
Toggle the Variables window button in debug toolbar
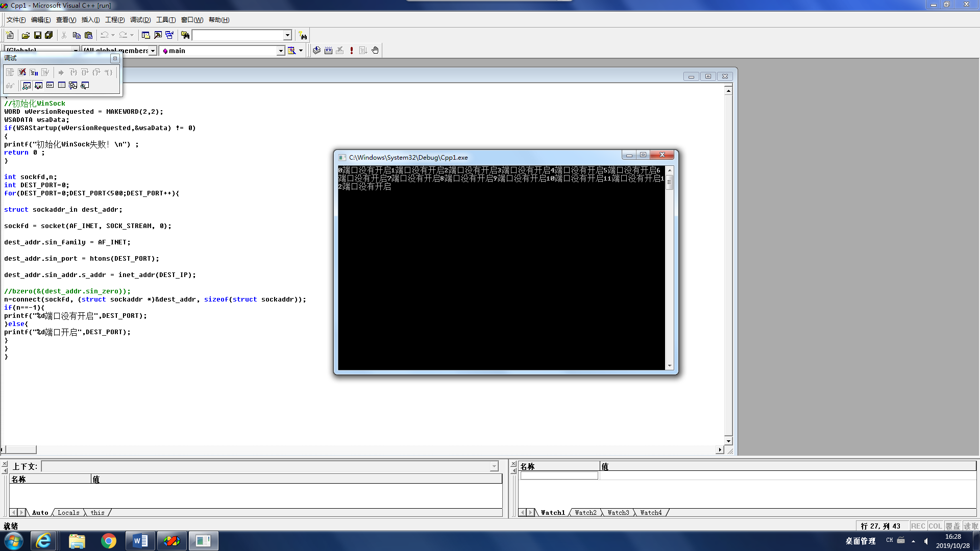pos(38,85)
